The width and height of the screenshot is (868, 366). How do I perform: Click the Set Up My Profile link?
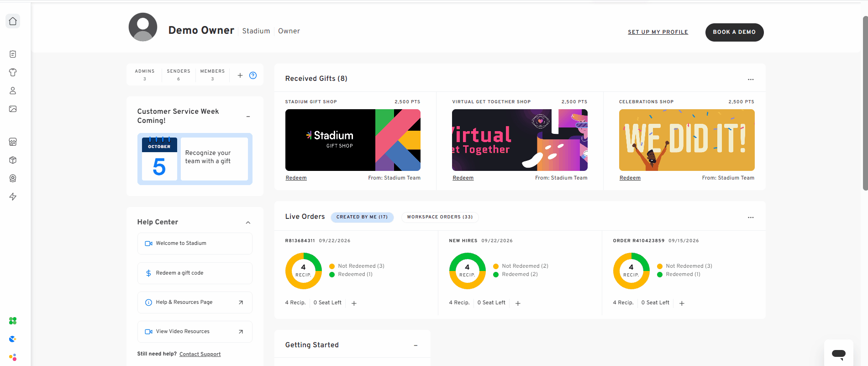pos(658,32)
